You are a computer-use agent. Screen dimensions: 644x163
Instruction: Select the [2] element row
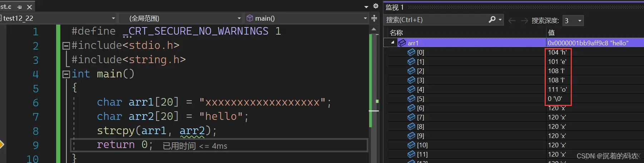point(514,71)
